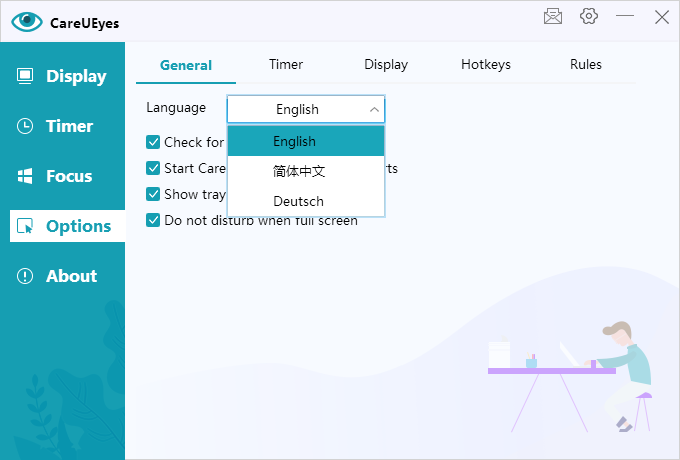Uncheck the Start CareUEyes on startup checkbox
Image resolution: width=680 pixels, height=460 pixels.
click(153, 168)
